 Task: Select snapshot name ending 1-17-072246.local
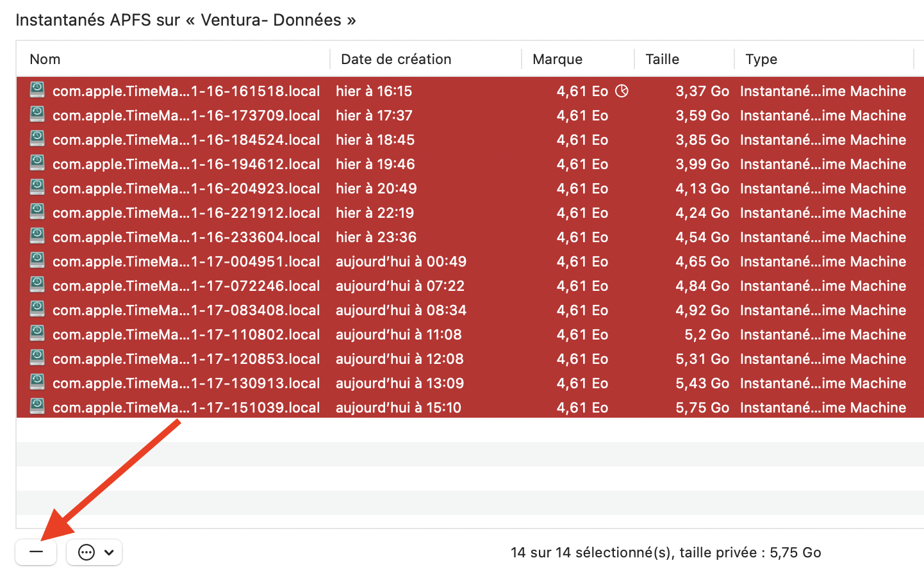186,286
